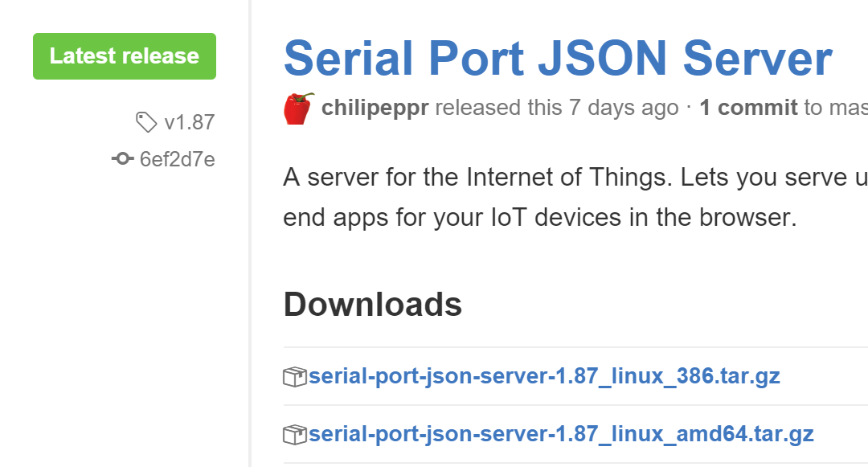Click the red chili pepper avatar

click(x=298, y=108)
